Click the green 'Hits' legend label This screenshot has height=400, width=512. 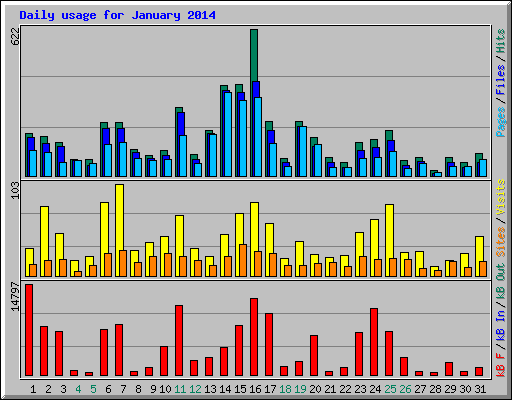click(x=500, y=41)
